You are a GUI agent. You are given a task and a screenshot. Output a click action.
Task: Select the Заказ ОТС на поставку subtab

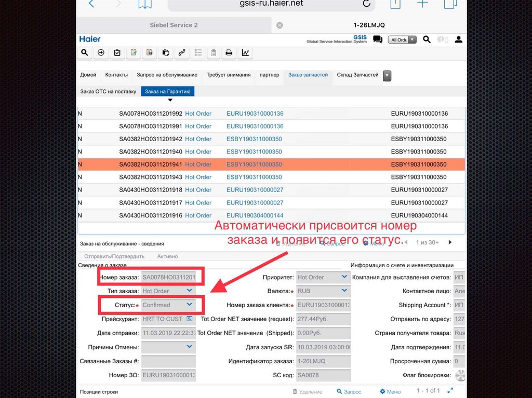pyautogui.click(x=108, y=91)
